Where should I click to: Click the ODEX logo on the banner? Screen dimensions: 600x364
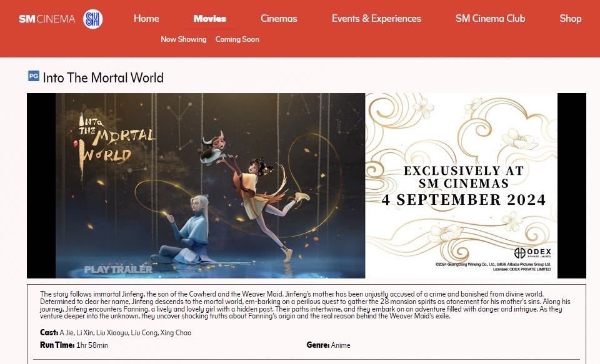tap(532, 253)
